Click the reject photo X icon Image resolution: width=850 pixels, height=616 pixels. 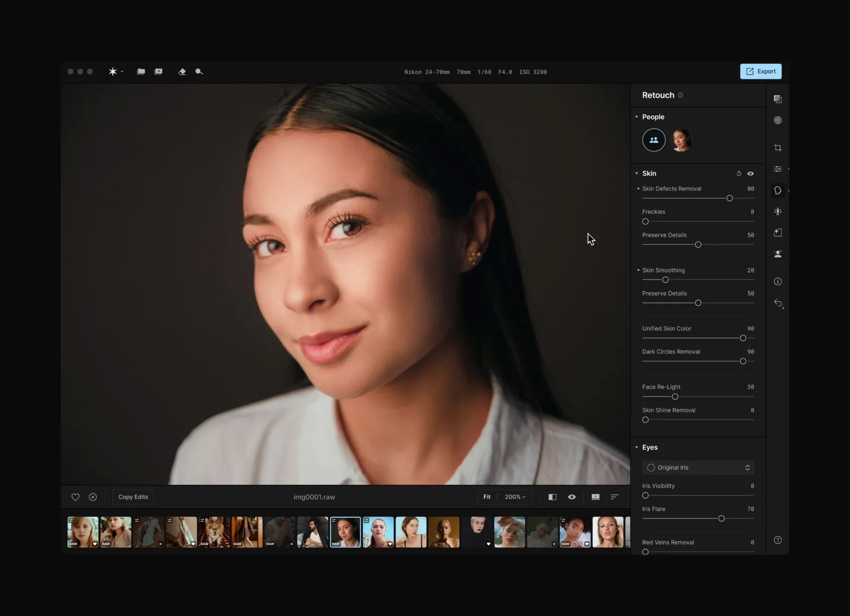[x=93, y=497]
